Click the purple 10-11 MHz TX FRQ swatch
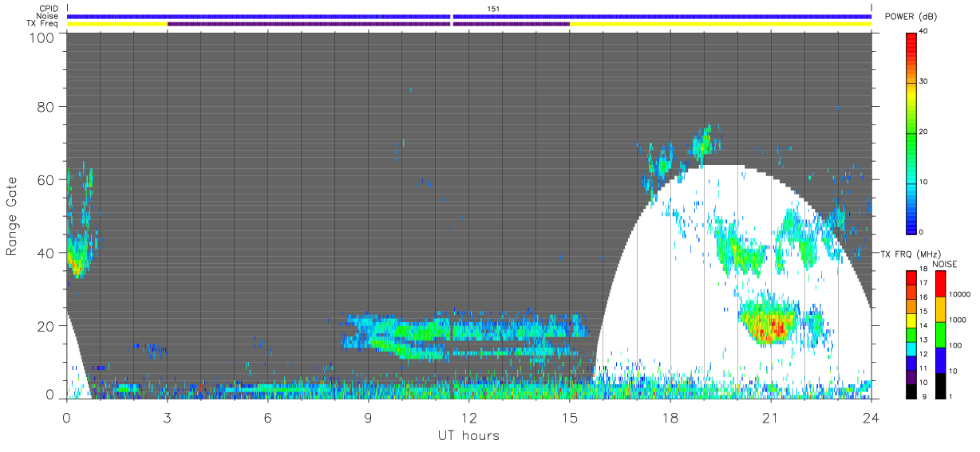Image resolution: width=980 pixels, height=452 pixels. point(912,377)
